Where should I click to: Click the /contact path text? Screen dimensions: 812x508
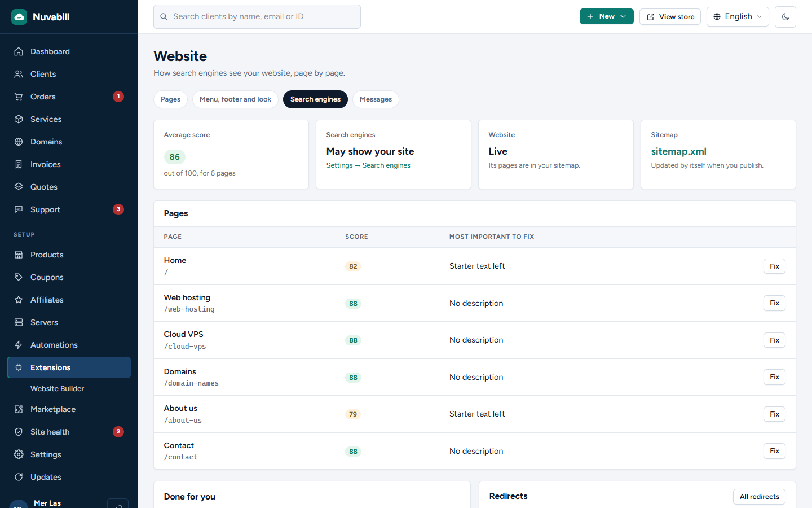coord(180,457)
